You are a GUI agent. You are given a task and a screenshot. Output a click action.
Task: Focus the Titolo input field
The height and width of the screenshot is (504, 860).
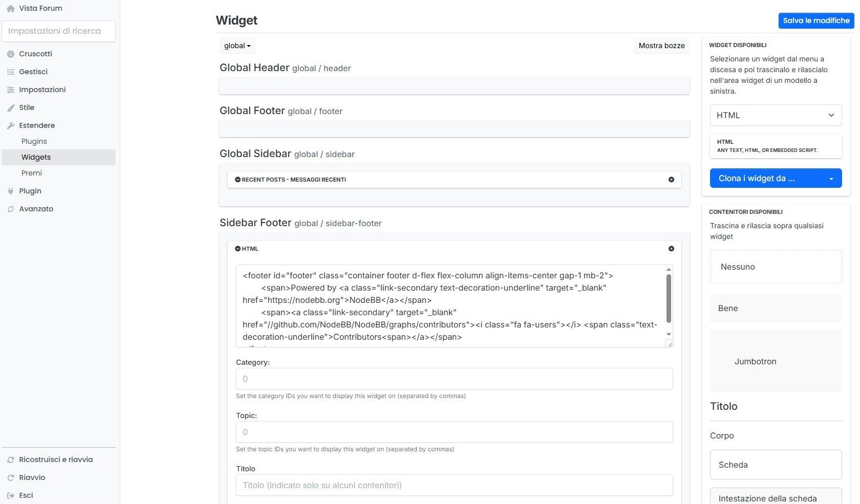[x=454, y=485]
